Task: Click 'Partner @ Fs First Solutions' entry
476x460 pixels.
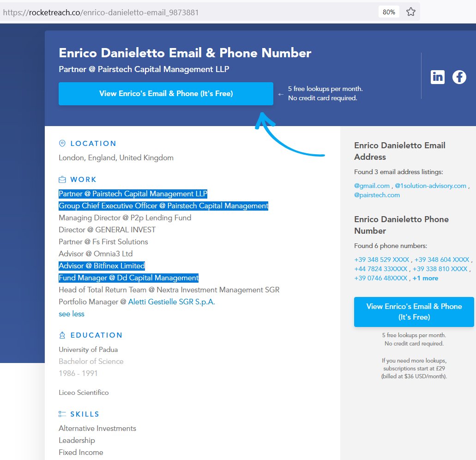Action: coord(103,242)
